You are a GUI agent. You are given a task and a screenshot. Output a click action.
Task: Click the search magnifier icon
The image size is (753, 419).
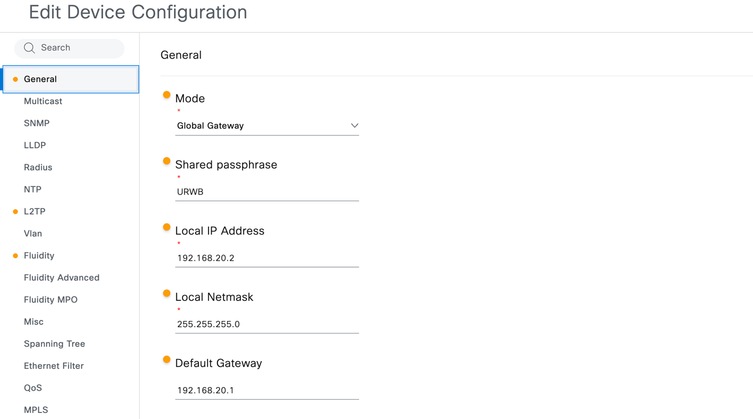click(29, 48)
